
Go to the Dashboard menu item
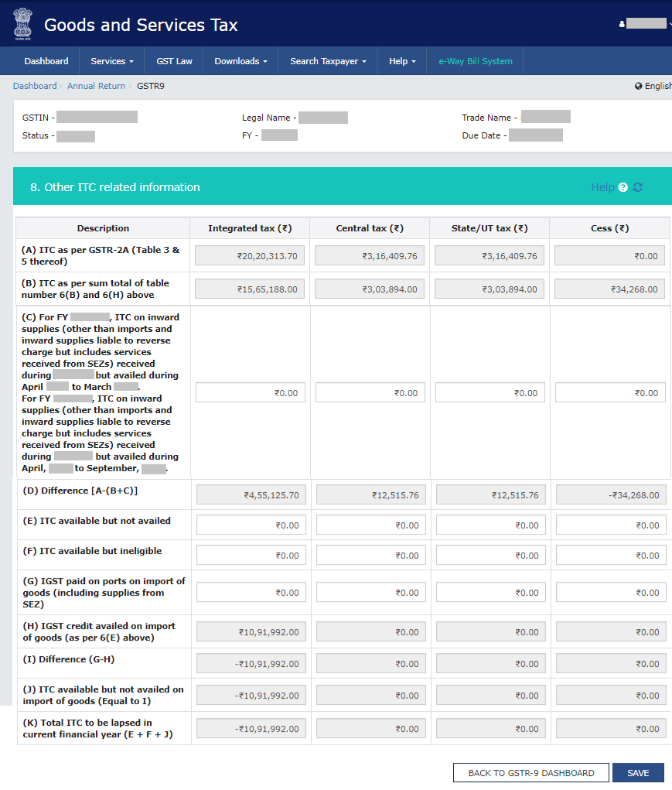tap(46, 61)
